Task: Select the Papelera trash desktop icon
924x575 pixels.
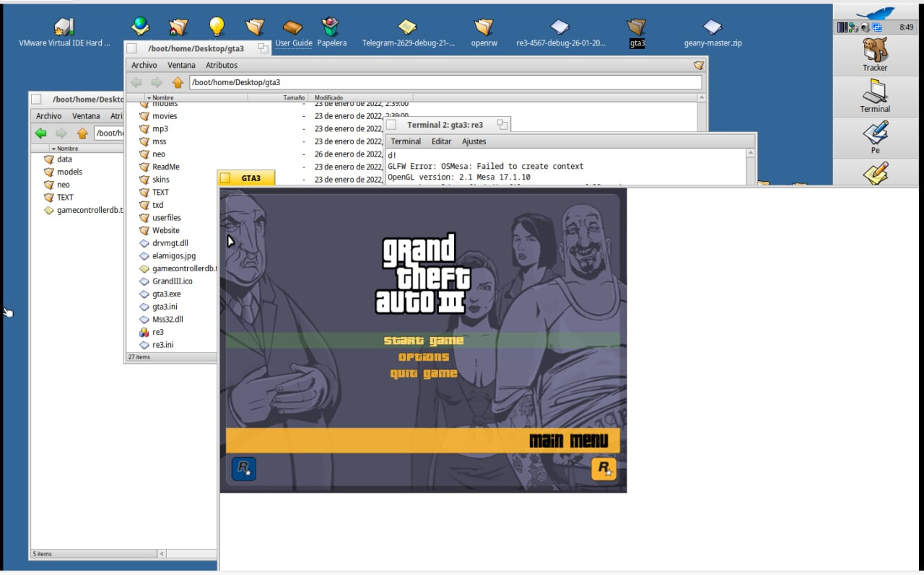Action: 331,32
